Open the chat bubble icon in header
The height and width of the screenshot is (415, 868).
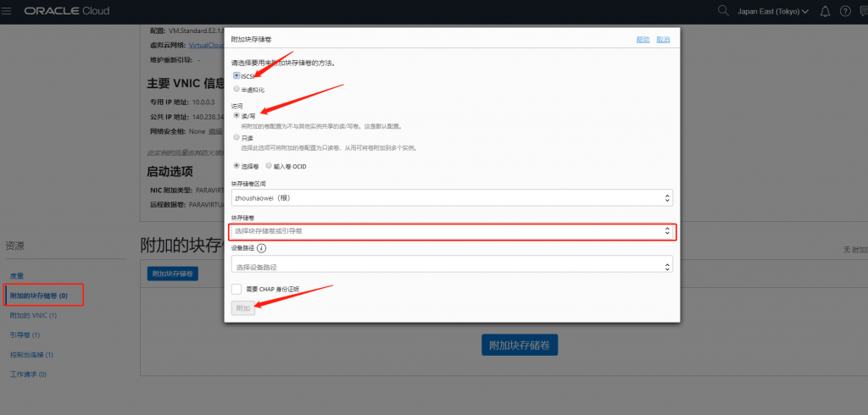tap(864, 11)
